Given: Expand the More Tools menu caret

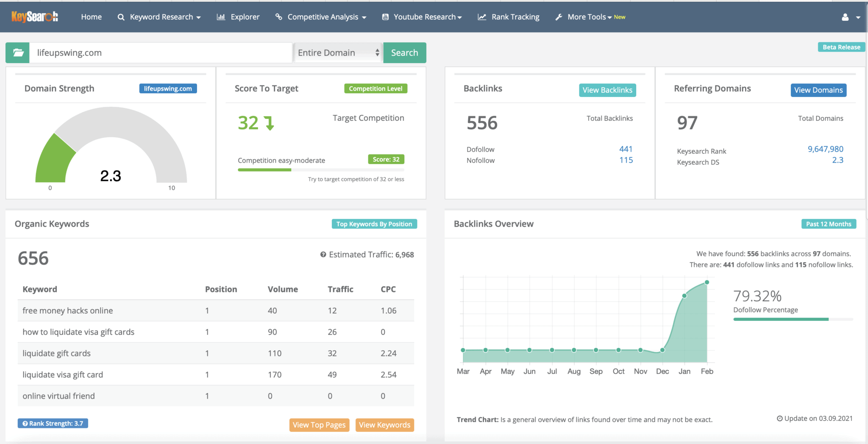Looking at the screenshot, I should pyautogui.click(x=609, y=17).
